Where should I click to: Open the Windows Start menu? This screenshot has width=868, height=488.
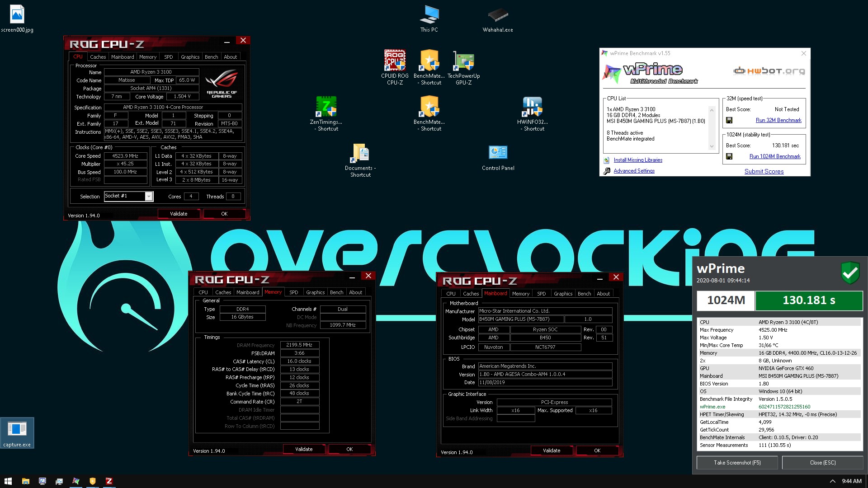pyautogui.click(x=8, y=481)
